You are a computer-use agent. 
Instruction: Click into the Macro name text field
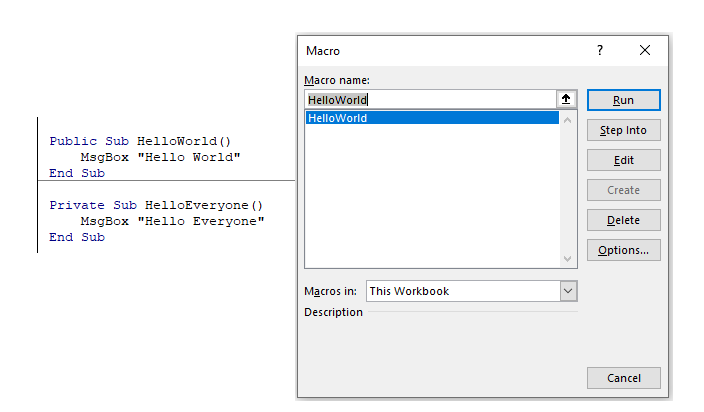point(430,99)
